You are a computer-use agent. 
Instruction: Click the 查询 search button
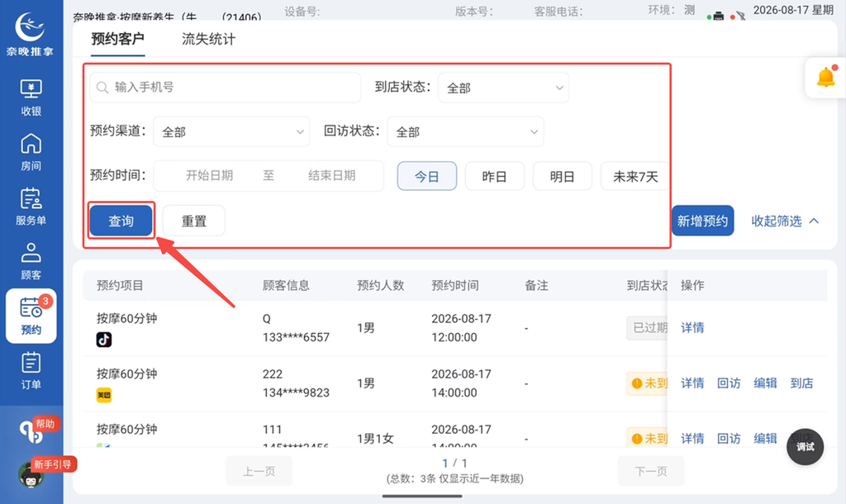point(121,221)
